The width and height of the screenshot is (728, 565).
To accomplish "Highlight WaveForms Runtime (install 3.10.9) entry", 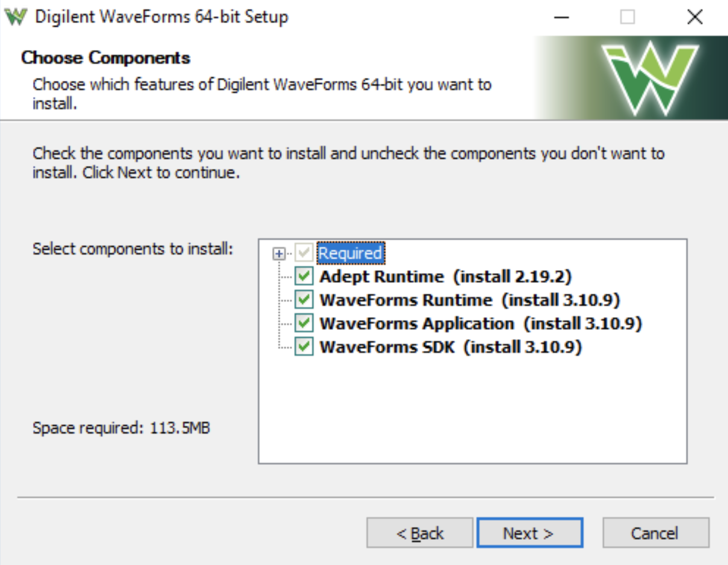I will [470, 300].
